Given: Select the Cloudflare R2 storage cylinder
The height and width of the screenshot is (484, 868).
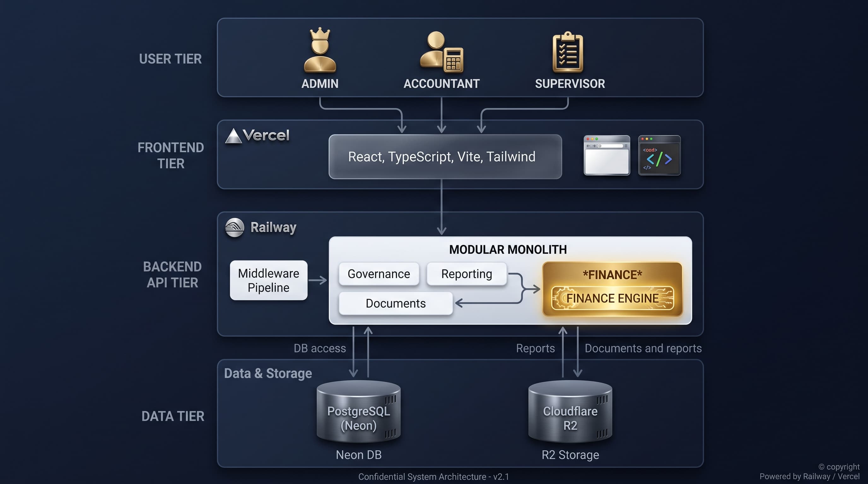Looking at the screenshot, I should (x=570, y=411).
